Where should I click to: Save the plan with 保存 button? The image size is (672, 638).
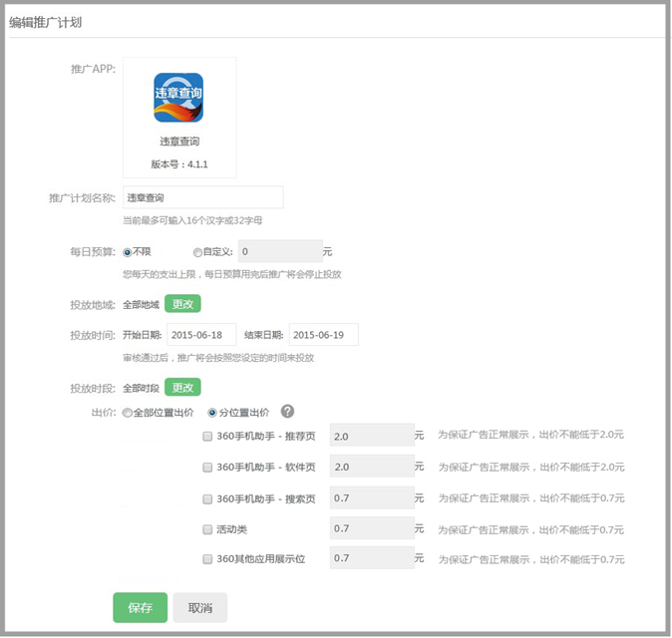(141, 607)
